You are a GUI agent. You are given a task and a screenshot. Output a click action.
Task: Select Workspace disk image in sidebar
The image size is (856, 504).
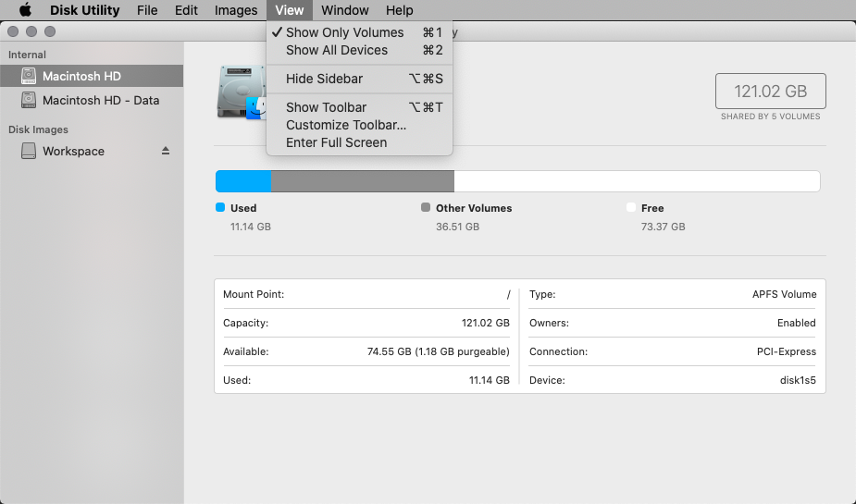[92, 151]
